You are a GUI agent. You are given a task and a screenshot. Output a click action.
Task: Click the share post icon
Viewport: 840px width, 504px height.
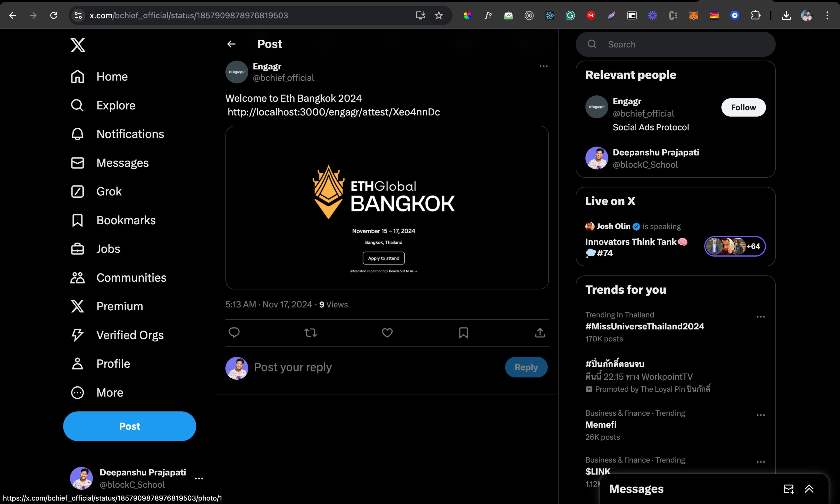pos(540,333)
